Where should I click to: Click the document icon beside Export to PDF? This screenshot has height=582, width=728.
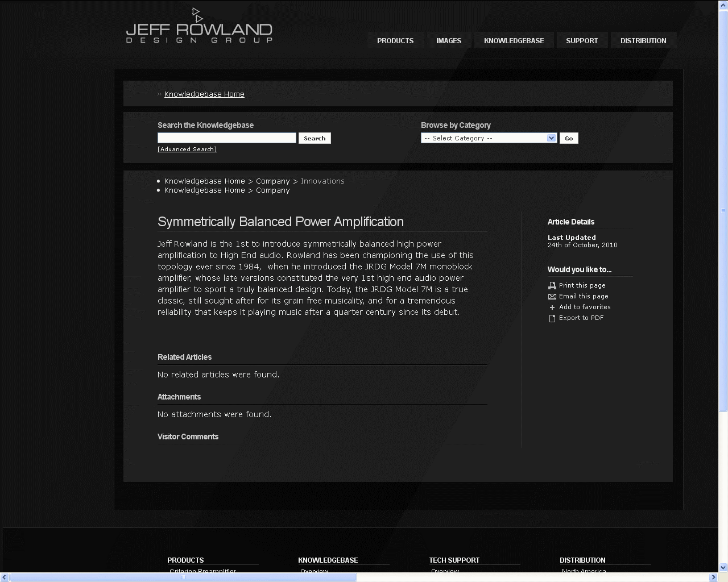pyautogui.click(x=552, y=318)
